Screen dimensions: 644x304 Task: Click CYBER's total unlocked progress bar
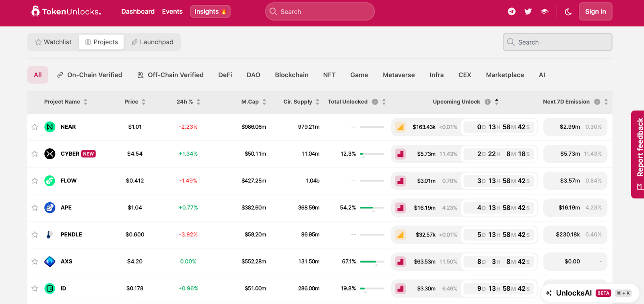click(372, 154)
